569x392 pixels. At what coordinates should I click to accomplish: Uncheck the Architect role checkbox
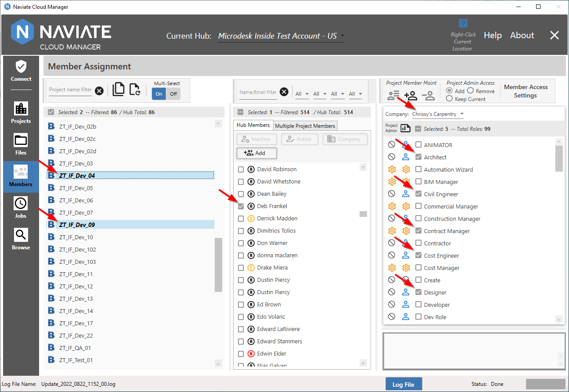coord(418,157)
